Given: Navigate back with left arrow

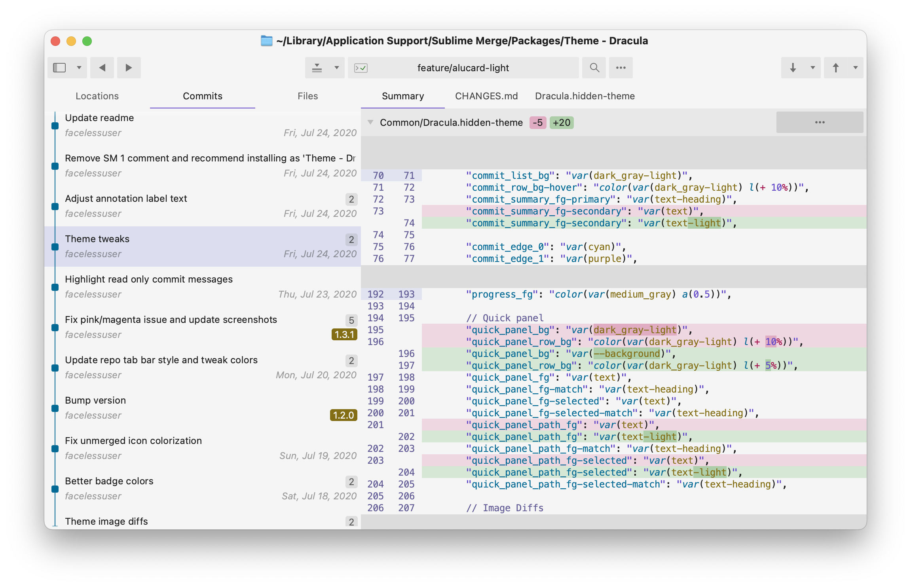Looking at the screenshot, I should (102, 68).
